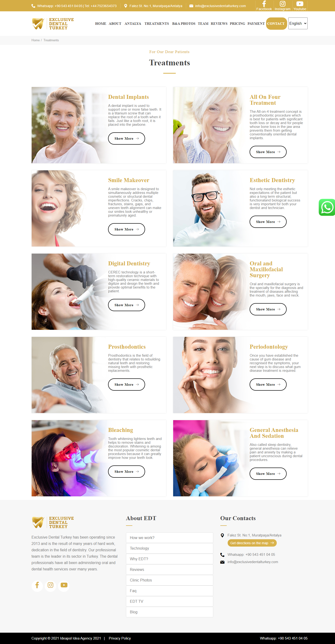Open the TREATMENTS menu item
This screenshot has height=644, width=335.
click(156, 24)
